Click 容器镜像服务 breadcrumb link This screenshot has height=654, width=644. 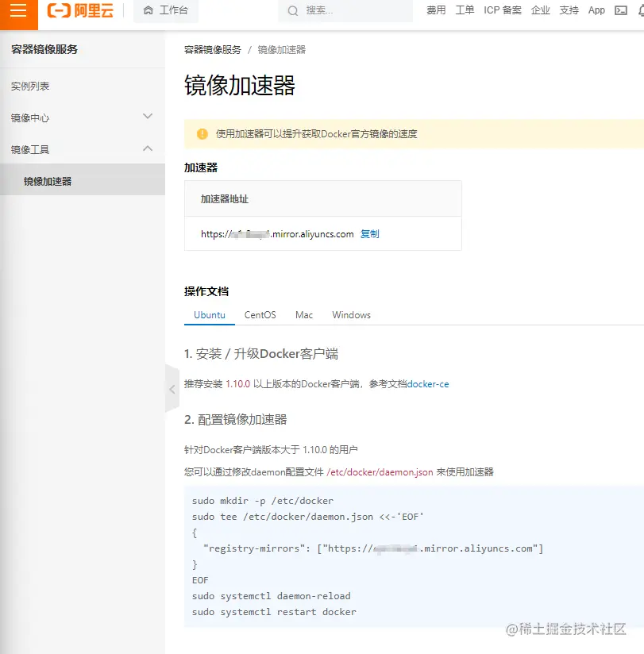(x=213, y=50)
